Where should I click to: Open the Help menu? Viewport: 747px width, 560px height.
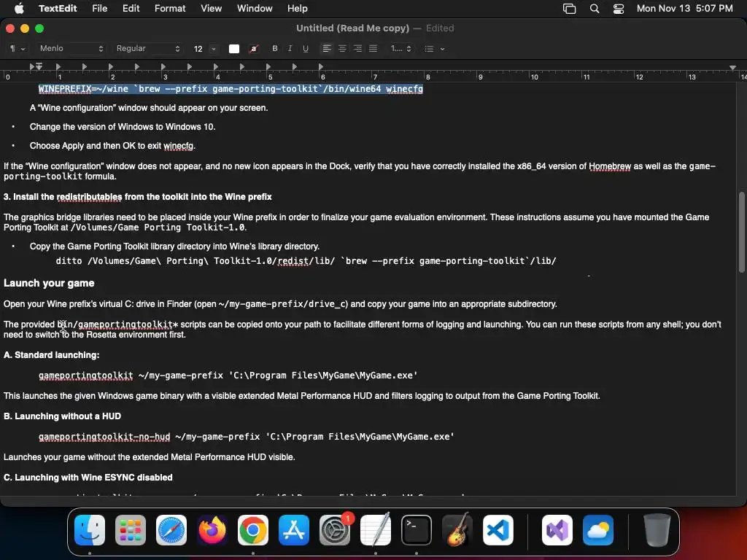click(x=298, y=8)
